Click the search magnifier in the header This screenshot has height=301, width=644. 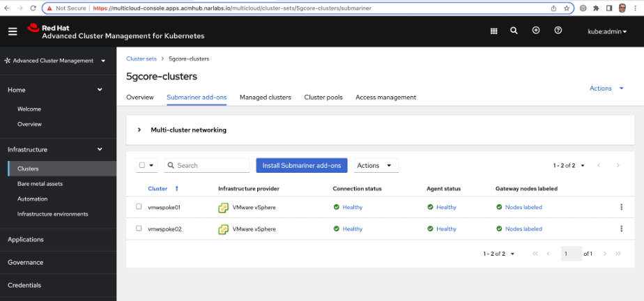click(514, 31)
